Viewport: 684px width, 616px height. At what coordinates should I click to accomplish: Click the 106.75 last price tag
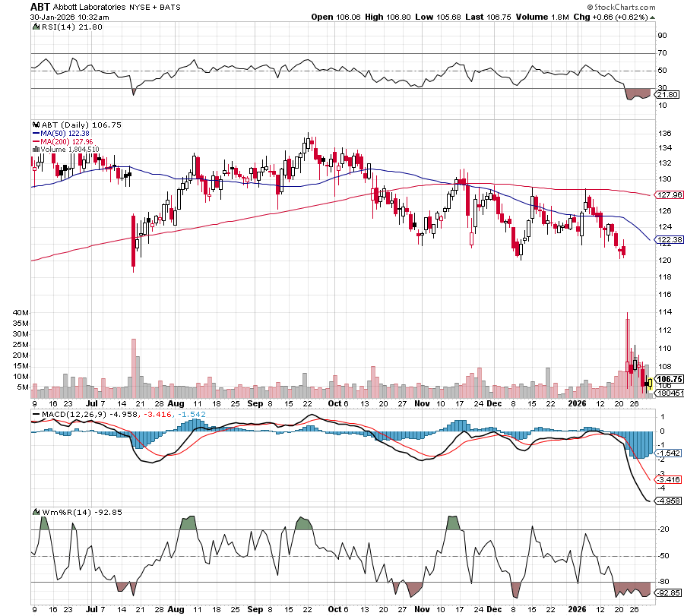669,378
